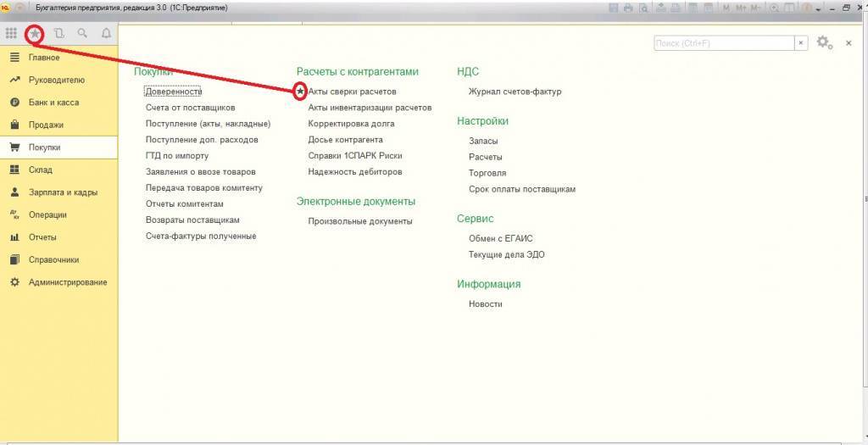Open Зарплата и кадры section
868x445 pixels.
(x=63, y=192)
